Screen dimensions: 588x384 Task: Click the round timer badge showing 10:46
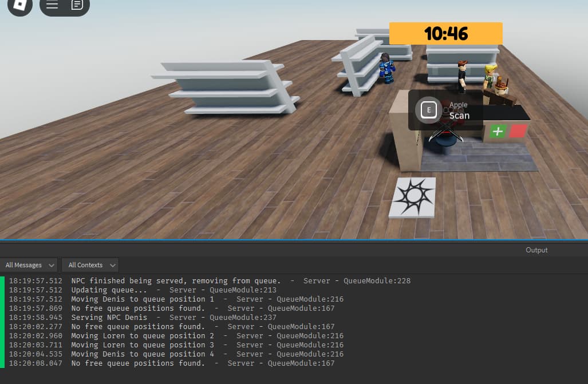445,33
